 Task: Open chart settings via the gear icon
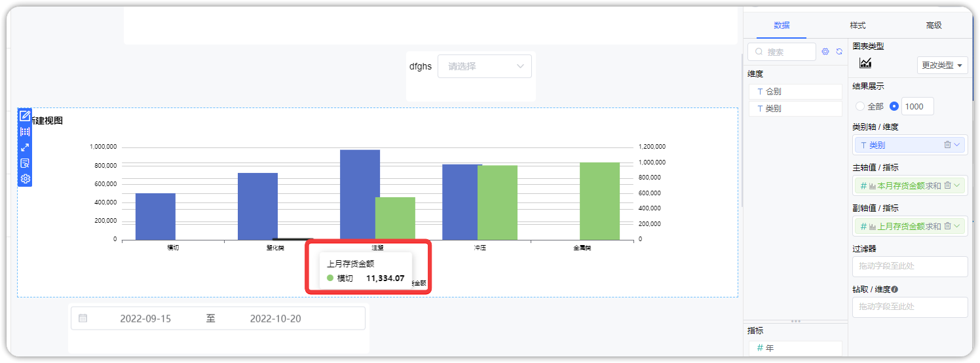coord(25,179)
